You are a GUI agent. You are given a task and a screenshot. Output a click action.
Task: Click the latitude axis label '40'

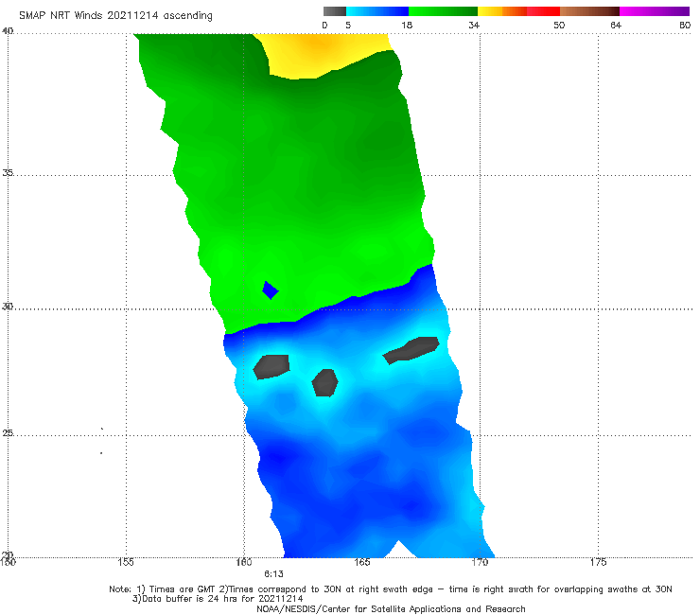[8, 31]
